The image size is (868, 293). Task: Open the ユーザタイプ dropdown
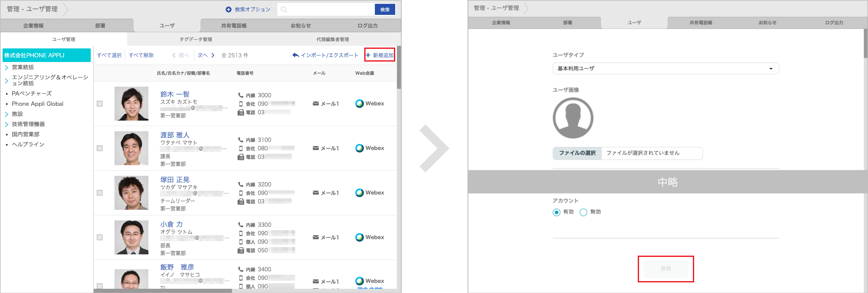665,68
